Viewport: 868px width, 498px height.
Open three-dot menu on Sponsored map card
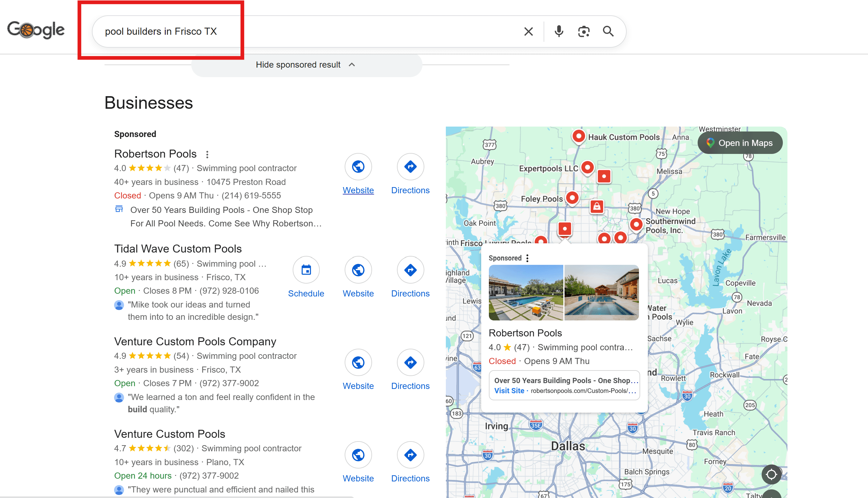(527, 258)
